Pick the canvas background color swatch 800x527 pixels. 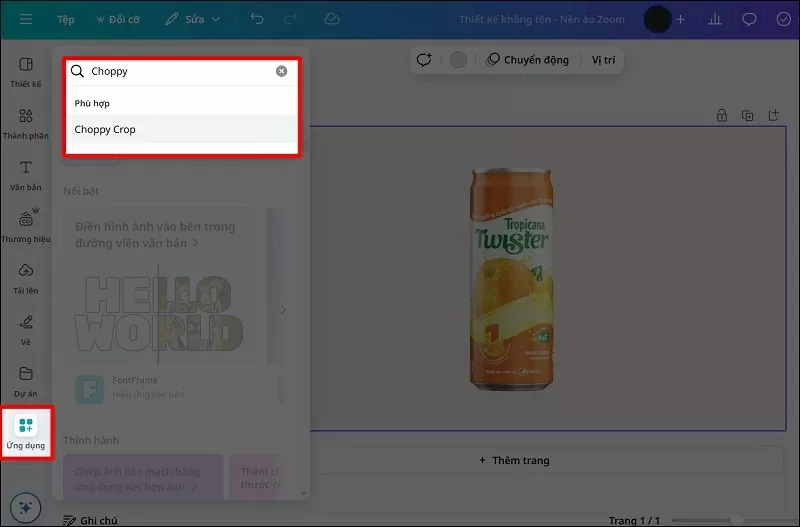(x=458, y=60)
